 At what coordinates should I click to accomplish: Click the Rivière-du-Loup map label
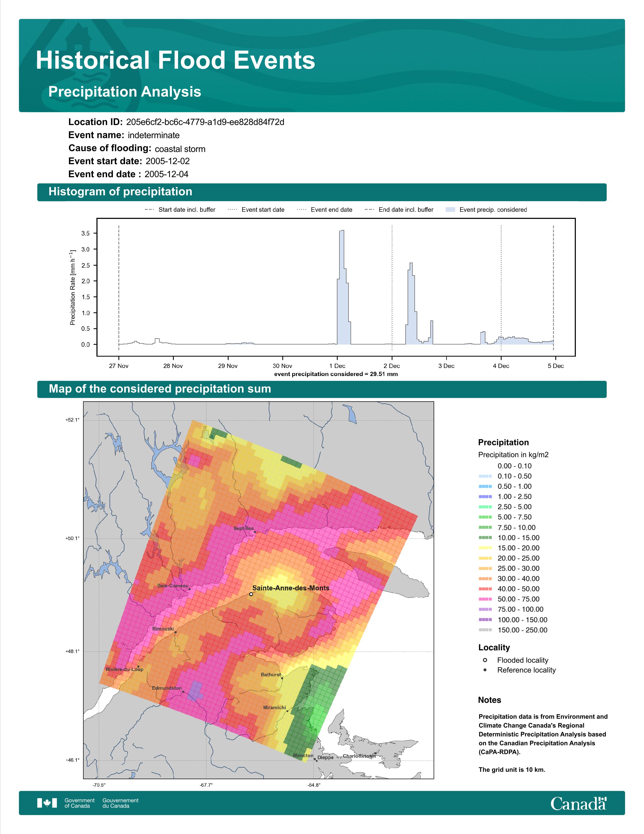125,669
